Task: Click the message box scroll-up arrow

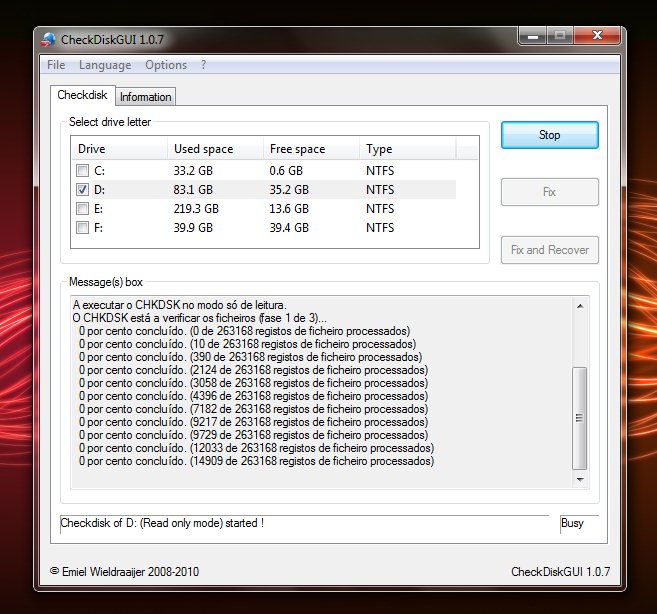Action: (x=580, y=306)
